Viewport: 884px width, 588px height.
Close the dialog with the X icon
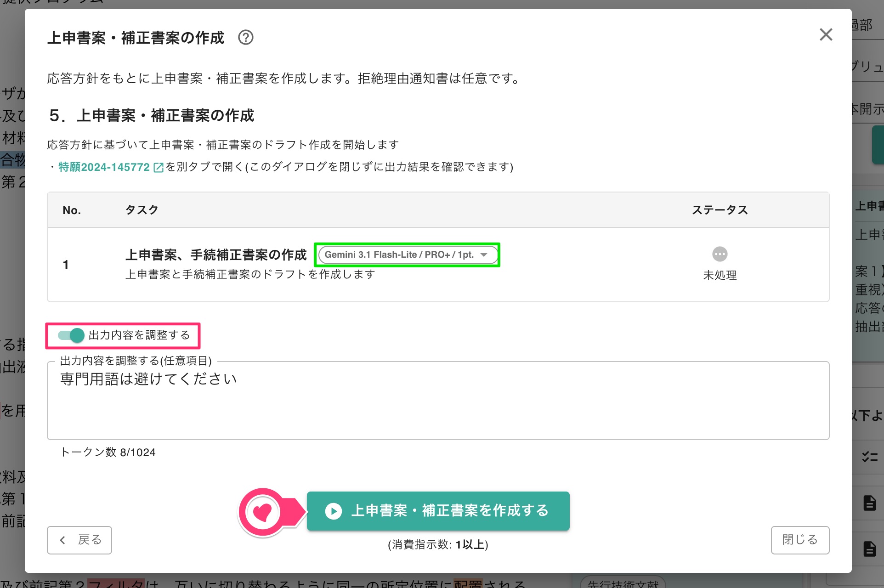click(x=826, y=34)
